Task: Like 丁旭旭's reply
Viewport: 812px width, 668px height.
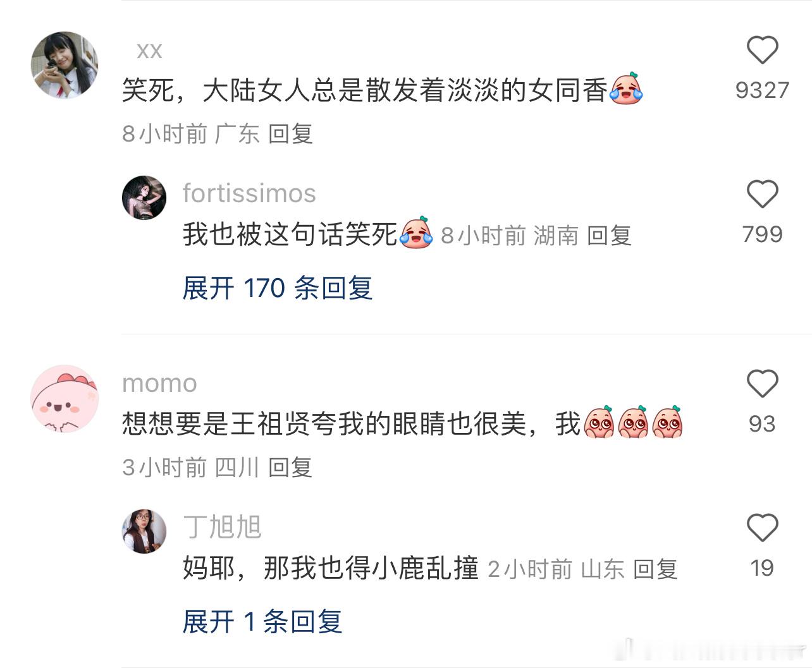Action: click(762, 528)
